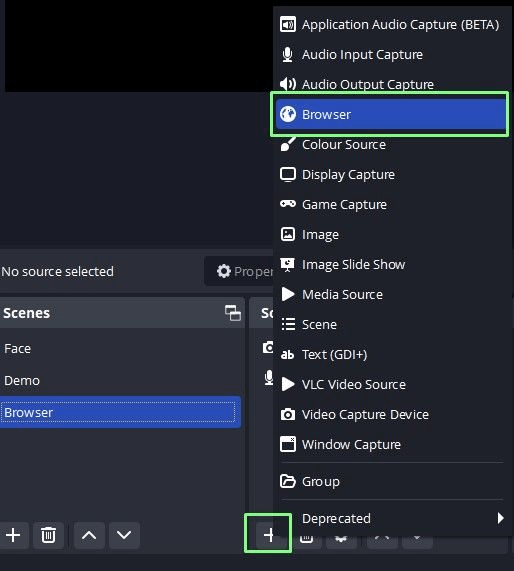The height and width of the screenshot is (571, 514).
Task: Add an Image source
Action: (x=391, y=235)
